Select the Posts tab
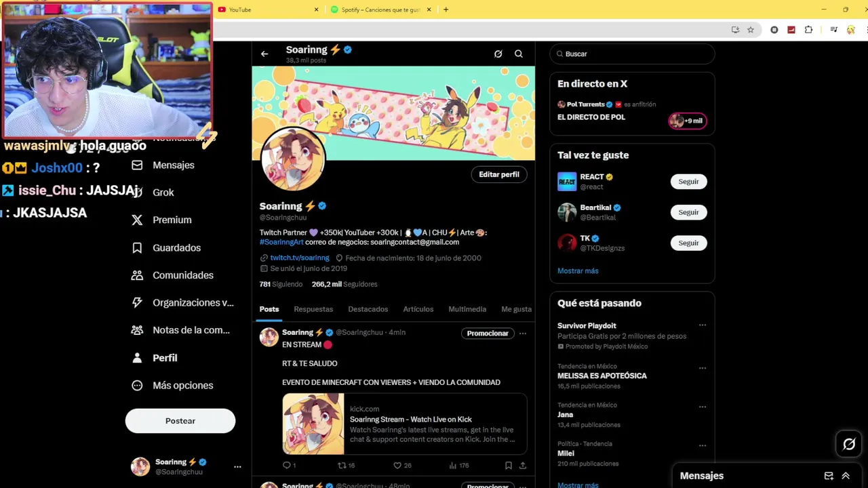The image size is (868, 488). (269, 310)
